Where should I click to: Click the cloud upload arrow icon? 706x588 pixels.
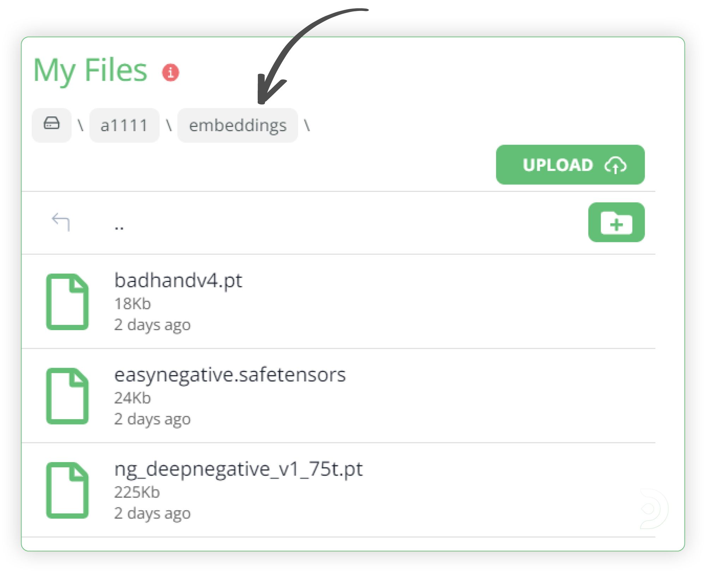click(x=615, y=165)
